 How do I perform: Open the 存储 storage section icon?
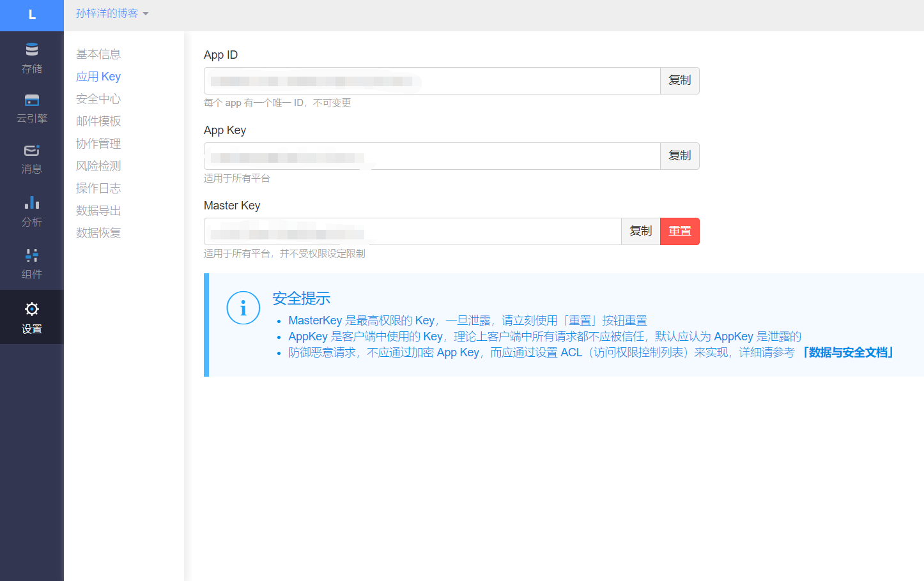32,50
